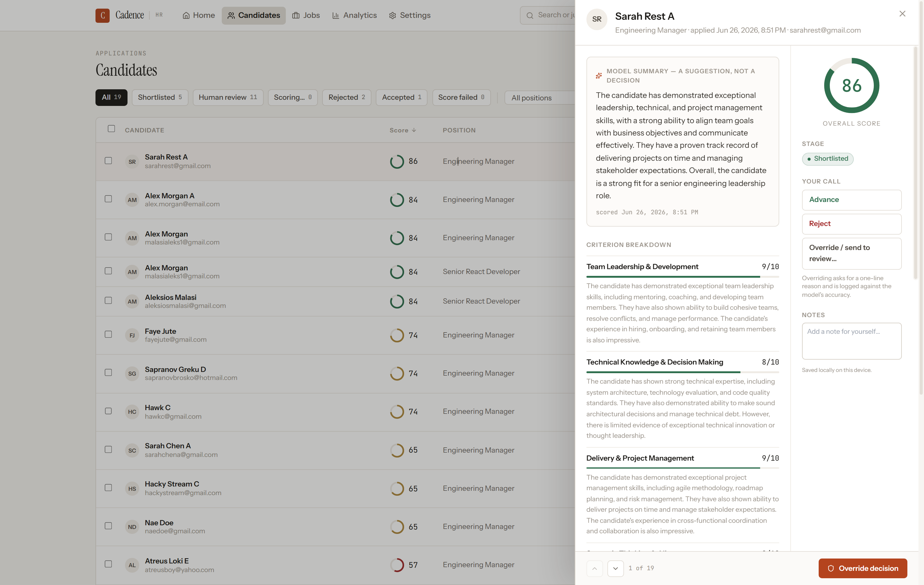Advance the candidate
924x585 pixels.
(x=852, y=200)
